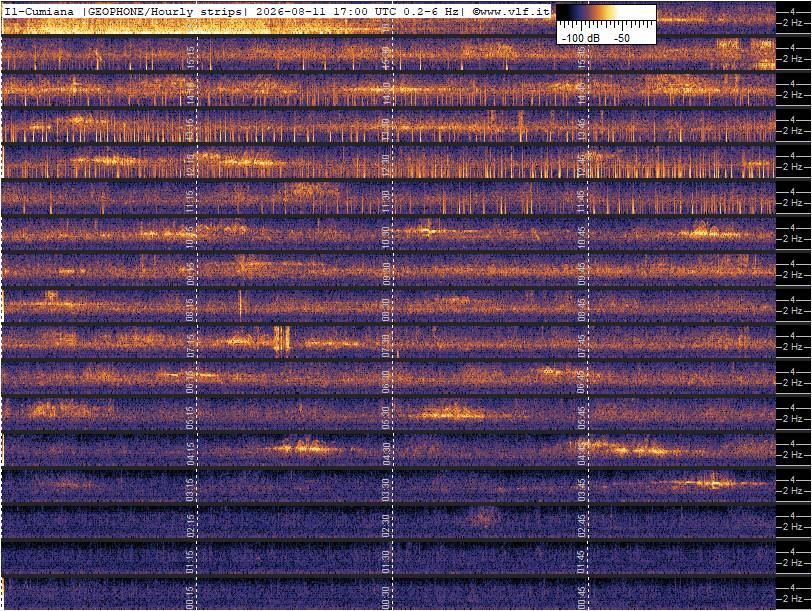Select the 11:45 time marker
The height and width of the screenshot is (611, 812).
click(583, 201)
